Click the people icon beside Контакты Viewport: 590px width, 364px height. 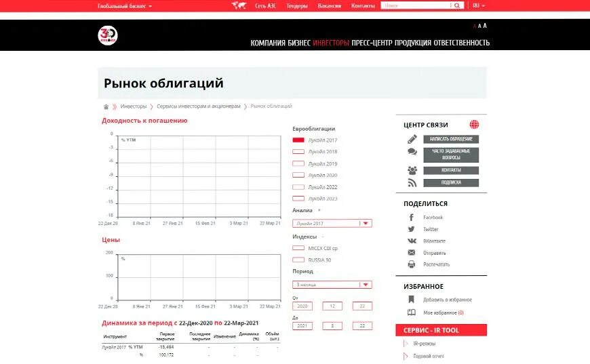412,170
